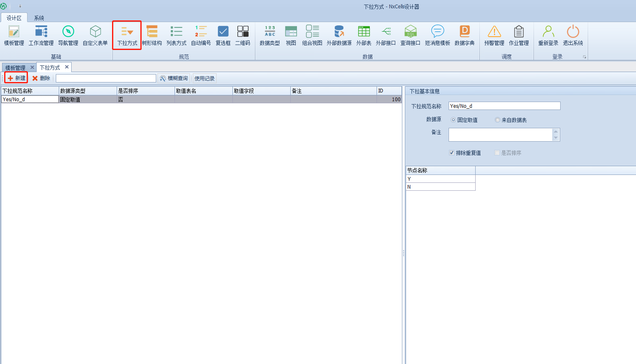The height and width of the screenshot is (364, 636).
Task: Click the 下拉规范名称 text field
Action: tap(504, 106)
